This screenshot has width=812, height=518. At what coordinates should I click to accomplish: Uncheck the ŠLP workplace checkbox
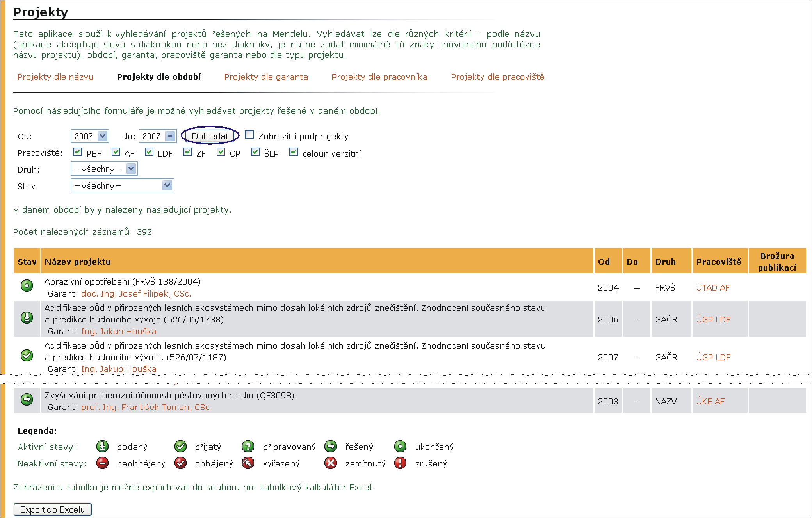click(x=255, y=152)
